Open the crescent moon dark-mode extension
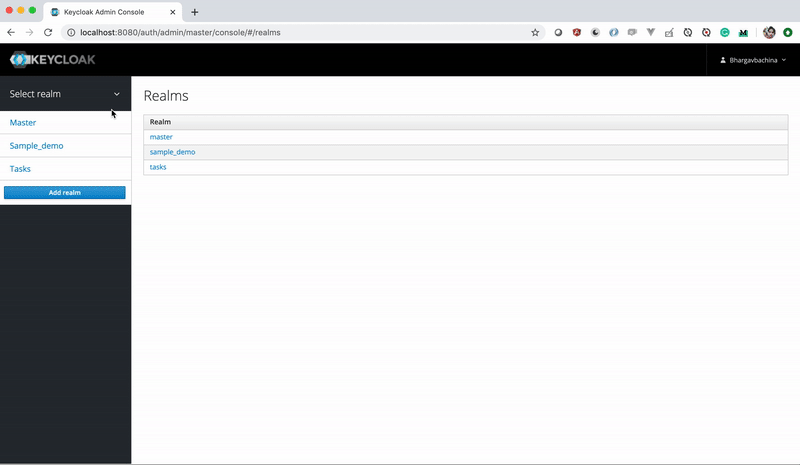 tap(595, 32)
